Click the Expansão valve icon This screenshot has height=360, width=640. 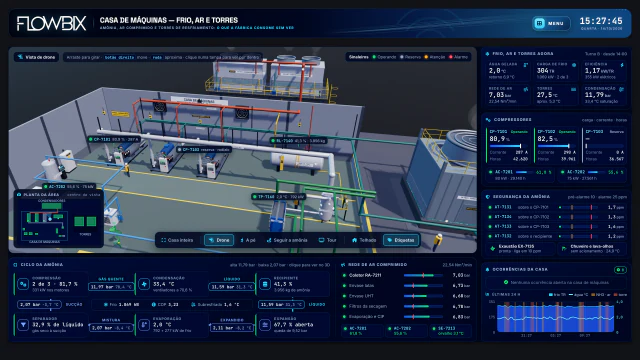[265, 325]
